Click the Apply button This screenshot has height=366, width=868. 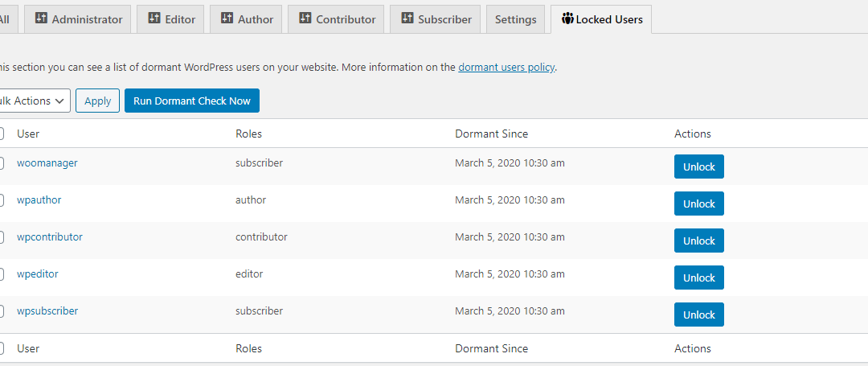pyautogui.click(x=97, y=101)
